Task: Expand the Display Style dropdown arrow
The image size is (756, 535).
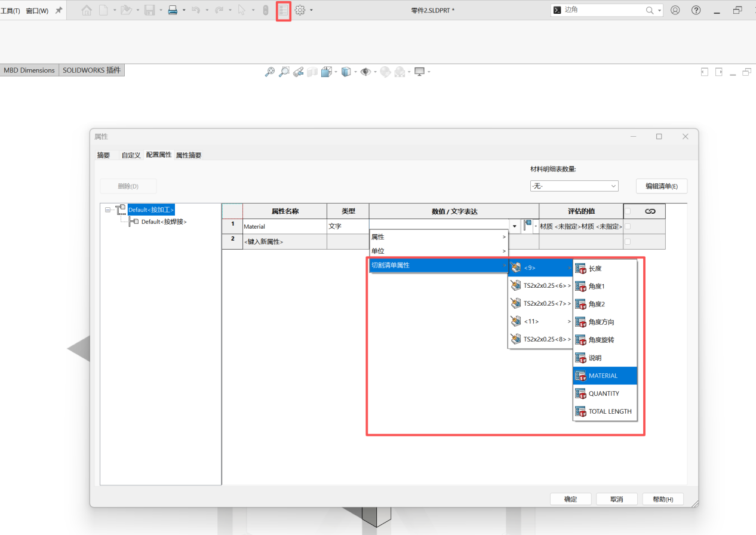Action: pyautogui.click(x=355, y=72)
